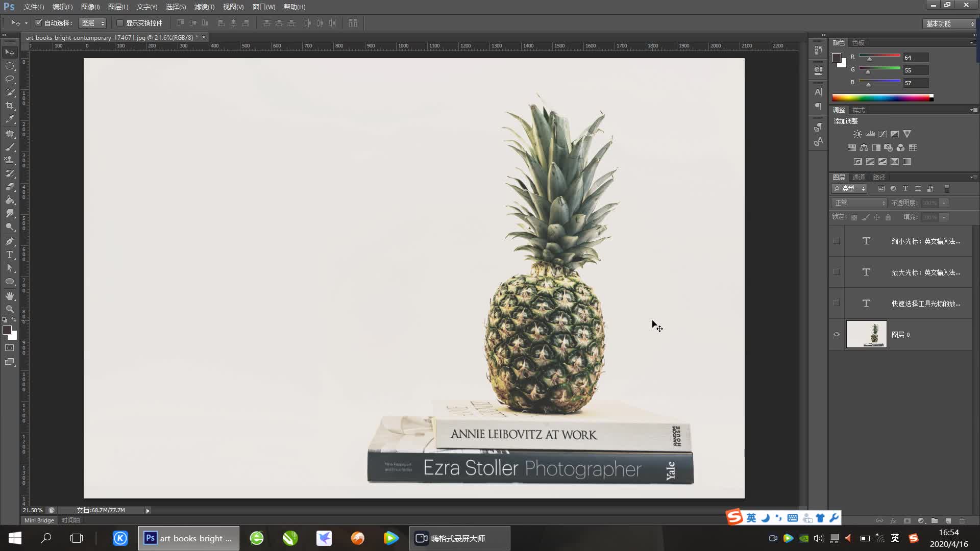Select the Pen tool
The height and width of the screenshot is (551, 980).
(10, 241)
